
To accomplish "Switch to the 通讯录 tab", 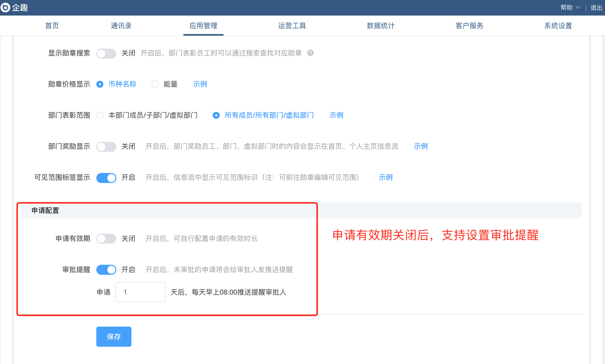I will [121, 26].
